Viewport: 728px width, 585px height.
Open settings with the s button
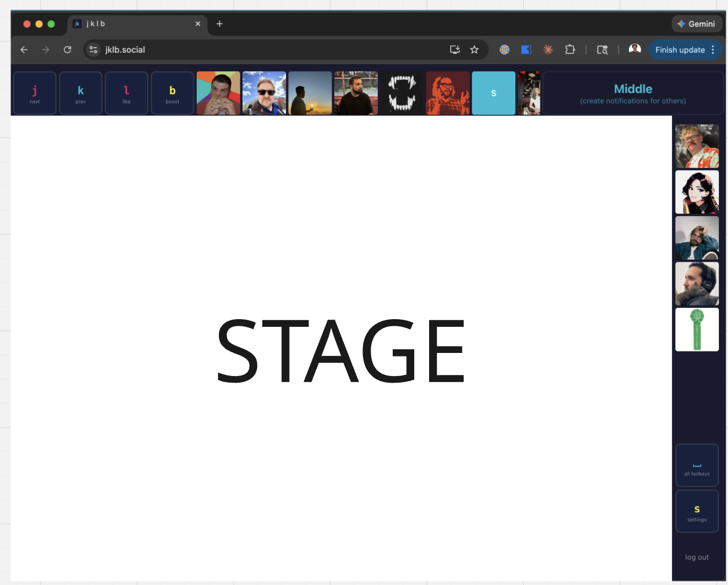click(697, 511)
